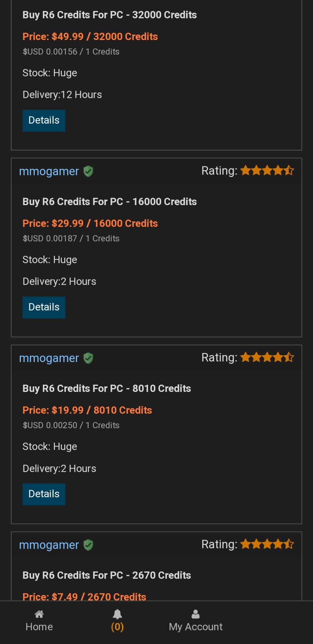Open Details for 8010 Credits offer
The width and height of the screenshot is (313, 644).
[44, 494]
